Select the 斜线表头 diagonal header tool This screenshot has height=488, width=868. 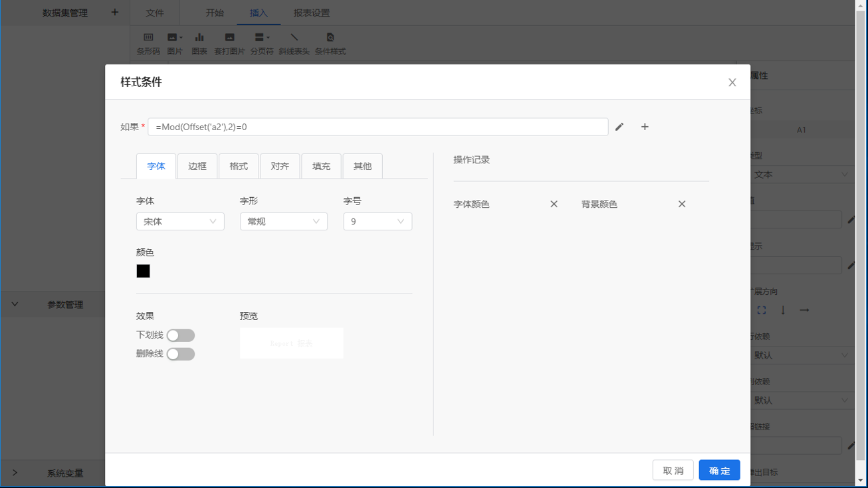click(294, 43)
